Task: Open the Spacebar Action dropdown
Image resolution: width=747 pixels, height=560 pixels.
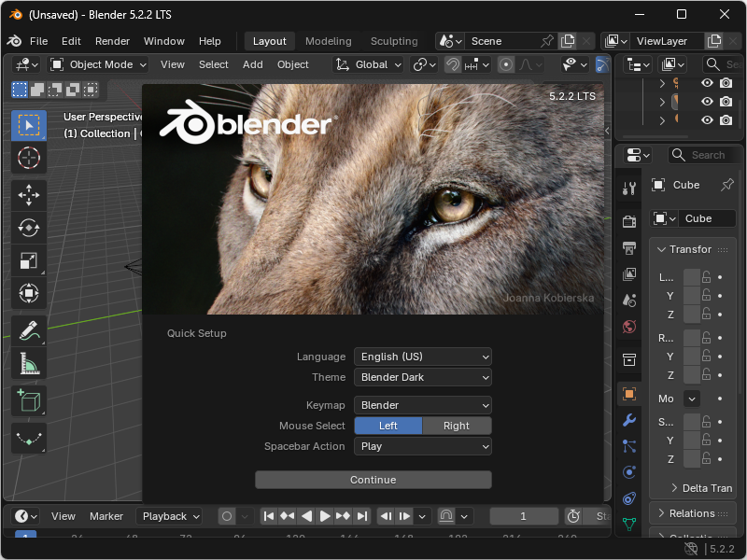Action: pyautogui.click(x=423, y=446)
